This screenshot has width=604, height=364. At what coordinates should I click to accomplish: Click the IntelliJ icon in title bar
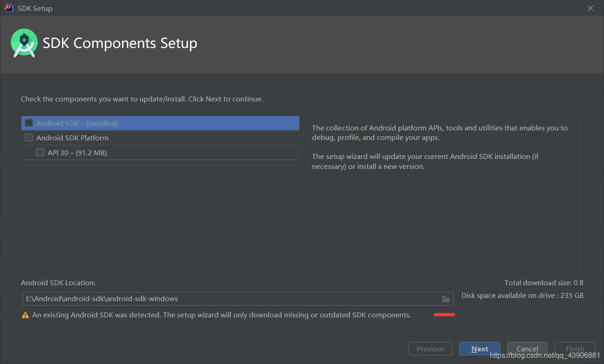(9, 8)
